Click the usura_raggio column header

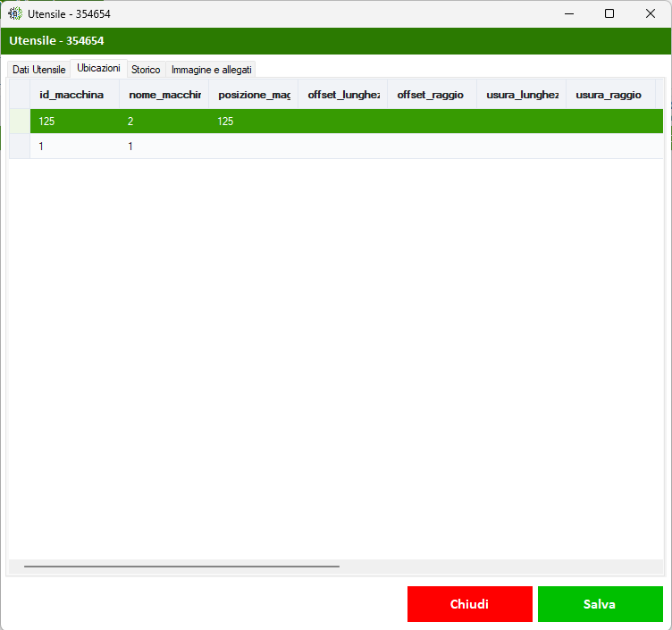[610, 95]
